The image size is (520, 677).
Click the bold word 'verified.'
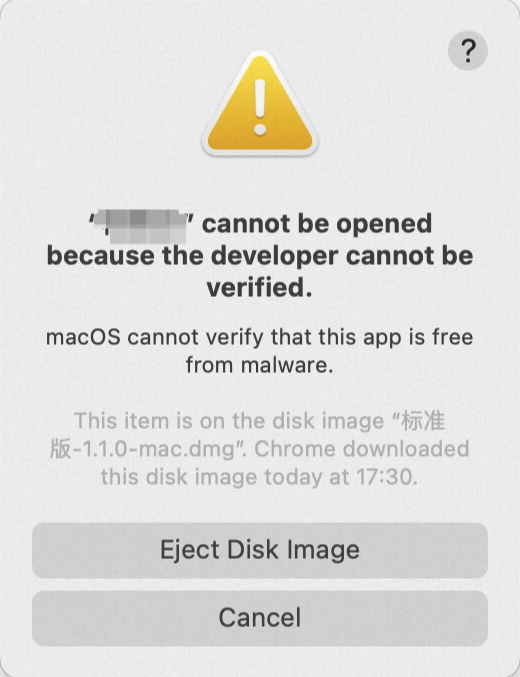pyautogui.click(x=259, y=288)
